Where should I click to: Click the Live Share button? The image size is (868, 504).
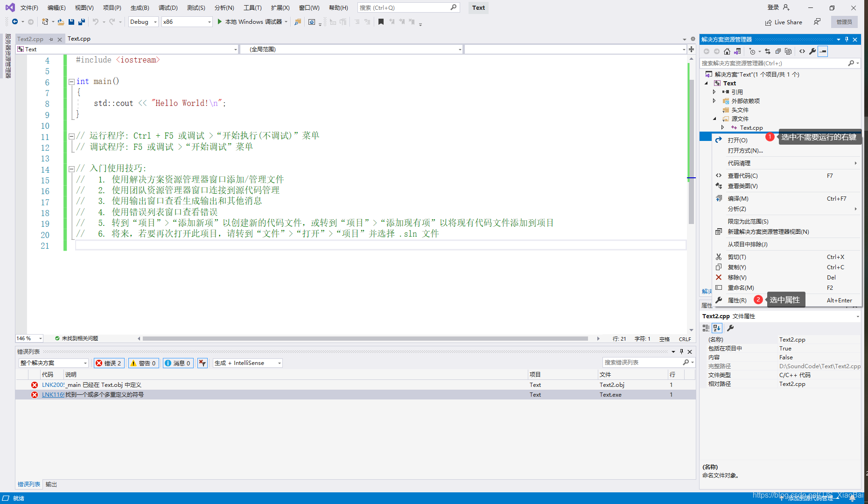(784, 22)
